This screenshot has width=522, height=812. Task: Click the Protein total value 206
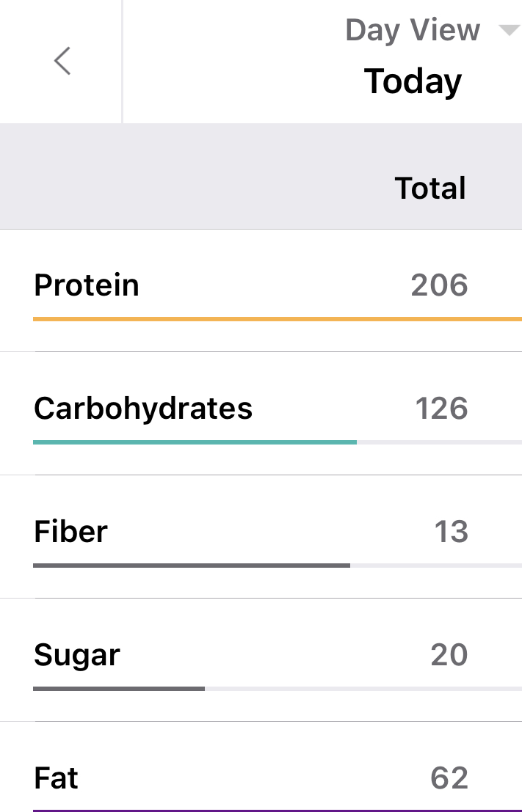click(x=439, y=285)
